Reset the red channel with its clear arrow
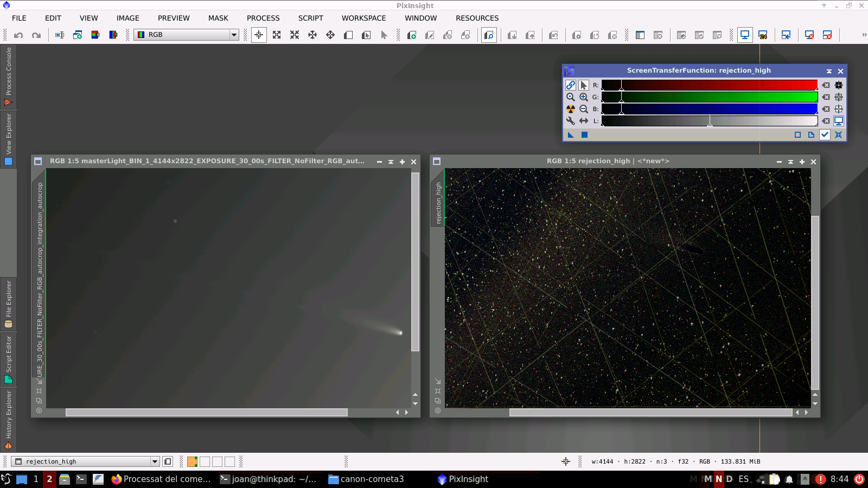 click(826, 85)
